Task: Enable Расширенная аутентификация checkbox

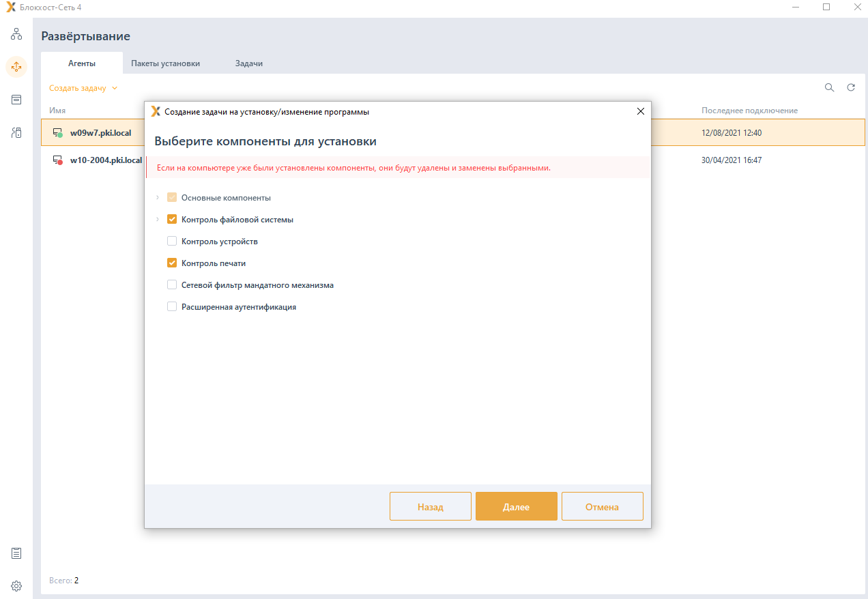Action: click(172, 307)
